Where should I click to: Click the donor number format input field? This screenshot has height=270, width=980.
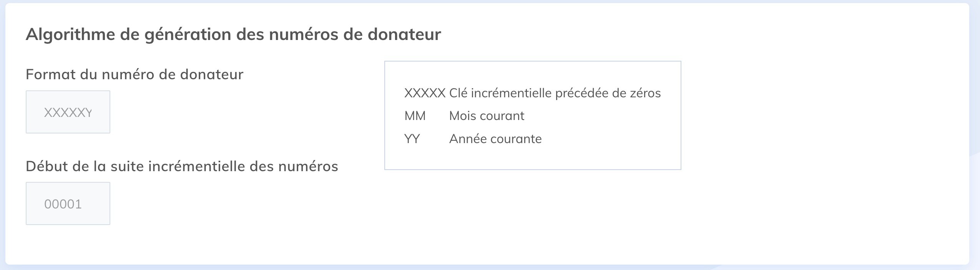pos(68,112)
